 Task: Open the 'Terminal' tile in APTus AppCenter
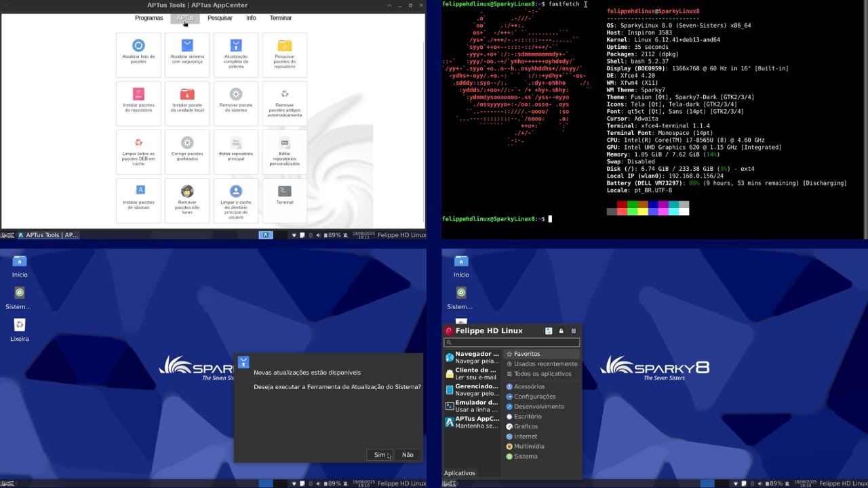click(285, 201)
